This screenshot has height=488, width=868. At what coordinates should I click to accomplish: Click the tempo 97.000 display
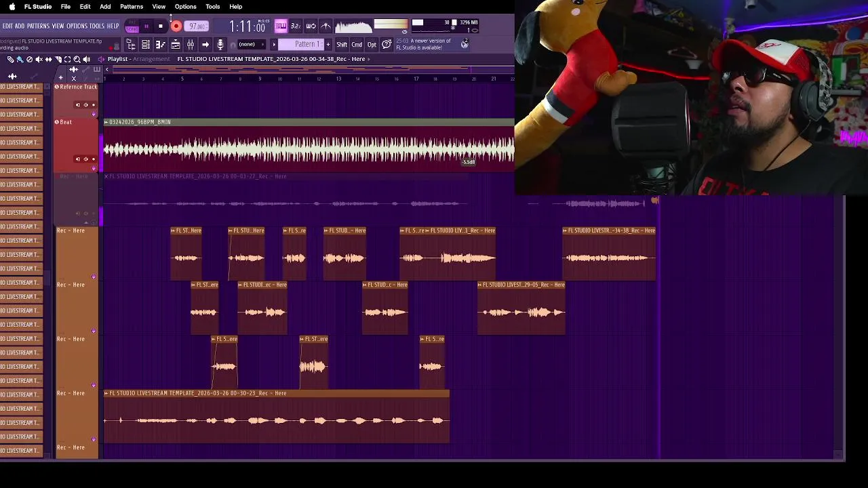pyautogui.click(x=197, y=26)
